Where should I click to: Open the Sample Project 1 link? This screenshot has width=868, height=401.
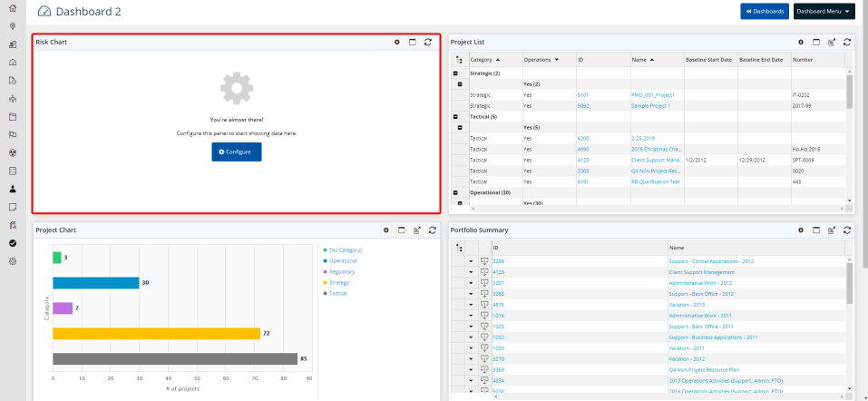pos(650,105)
